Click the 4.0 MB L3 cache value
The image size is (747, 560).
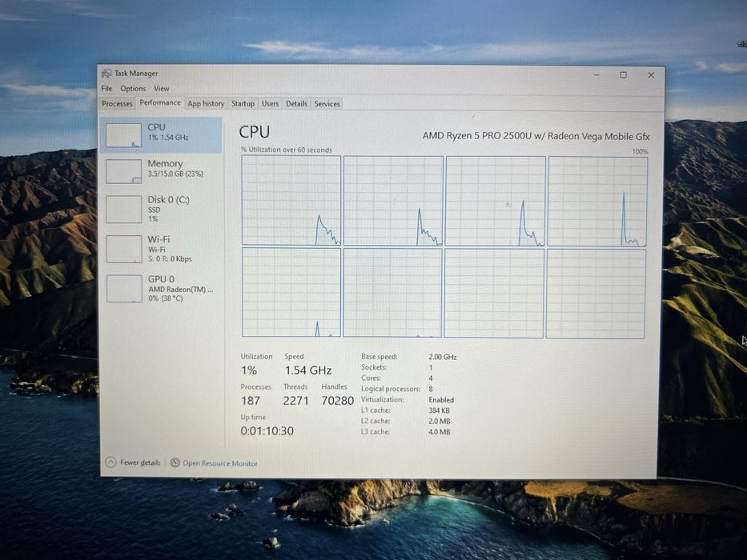pos(440,432)
